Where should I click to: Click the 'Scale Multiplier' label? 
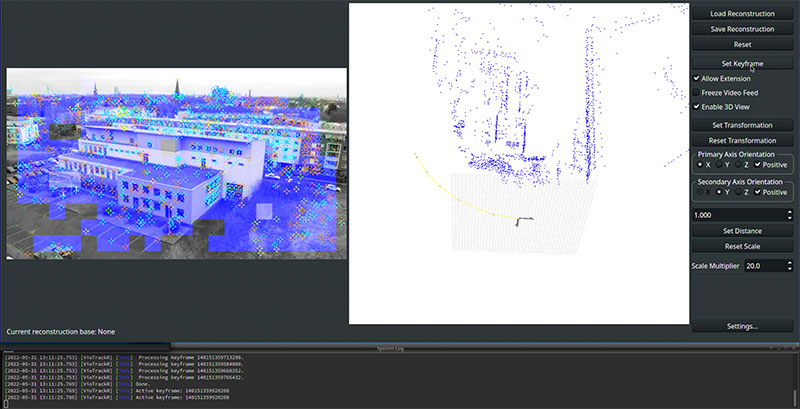715,266
